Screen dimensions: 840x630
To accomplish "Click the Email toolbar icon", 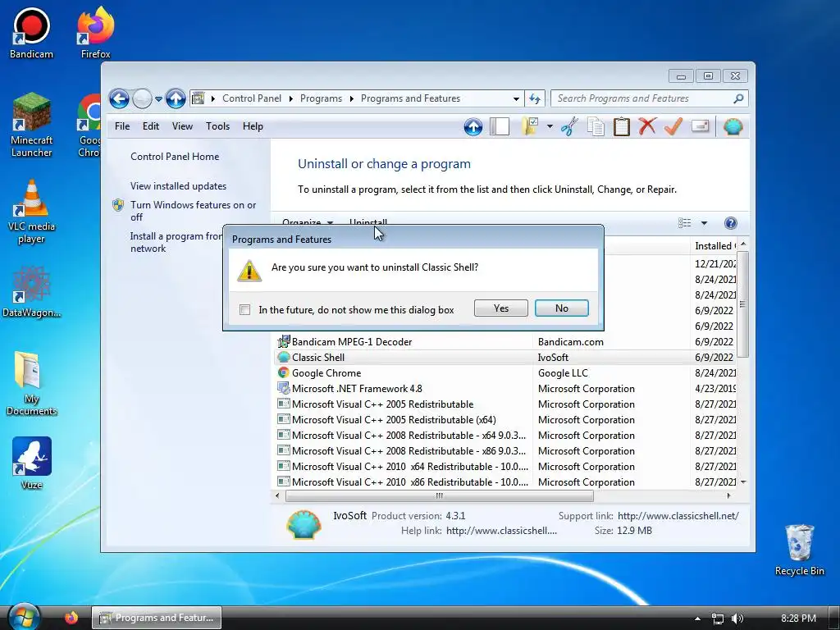I will click(700, 126).
